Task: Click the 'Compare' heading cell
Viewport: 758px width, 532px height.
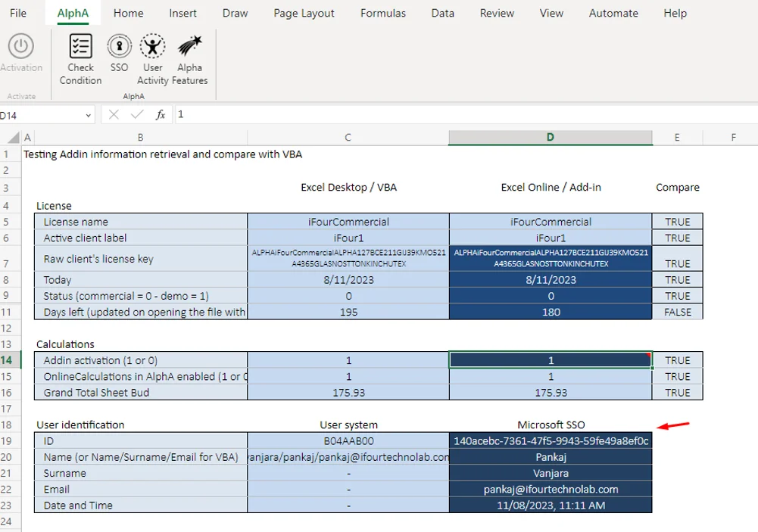Action: click(x=677, y=188)
